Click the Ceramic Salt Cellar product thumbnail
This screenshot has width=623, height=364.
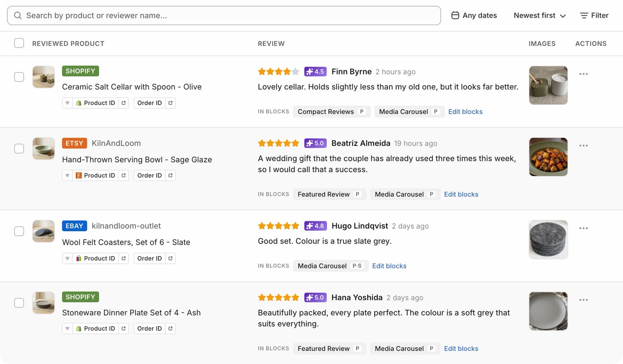pos(43,77)
